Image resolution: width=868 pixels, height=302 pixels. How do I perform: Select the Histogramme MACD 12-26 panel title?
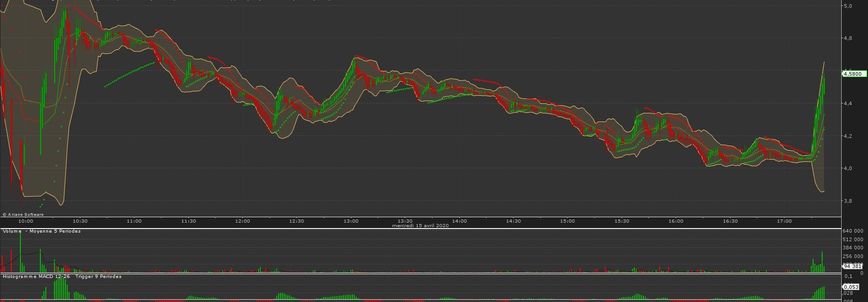[x=62, y=277]
